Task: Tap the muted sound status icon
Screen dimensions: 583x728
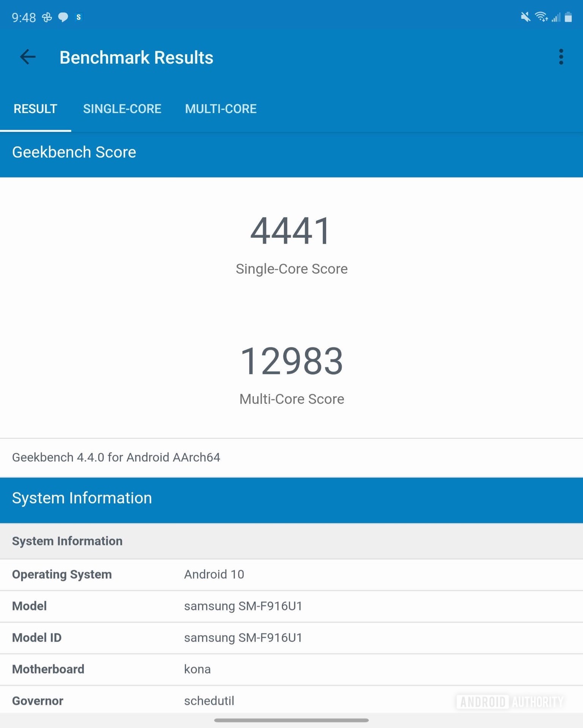Action: (x=525, y=17)
